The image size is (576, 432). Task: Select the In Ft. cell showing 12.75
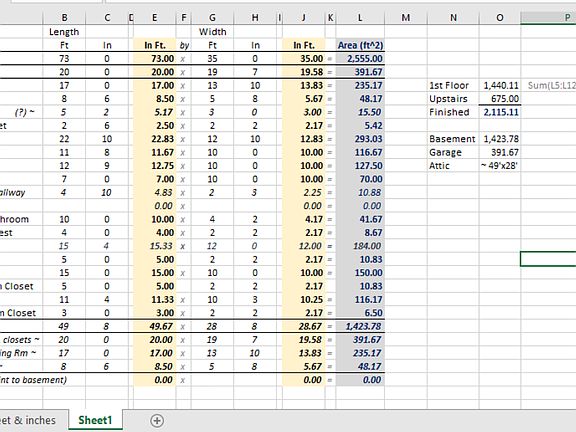[x=155, y=166]
